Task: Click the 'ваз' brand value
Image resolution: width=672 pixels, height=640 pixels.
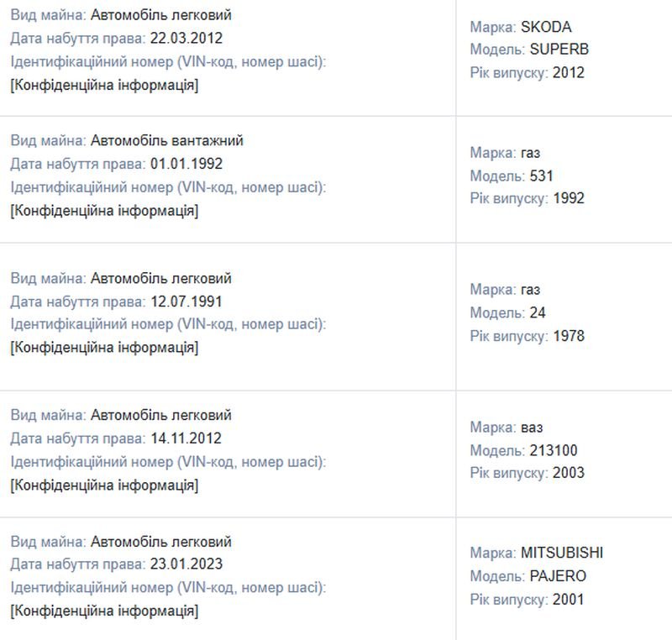Action: point(532,428)
